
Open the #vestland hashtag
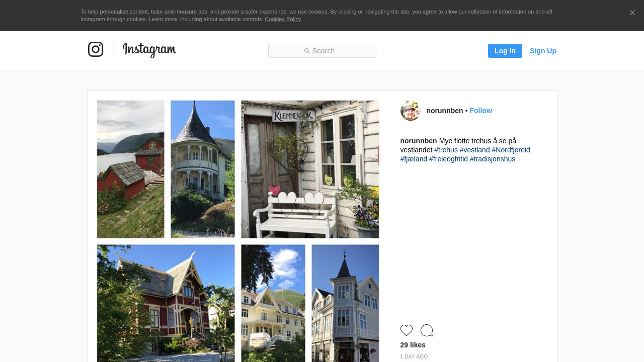pyautogui.click(x=474, y=150)
